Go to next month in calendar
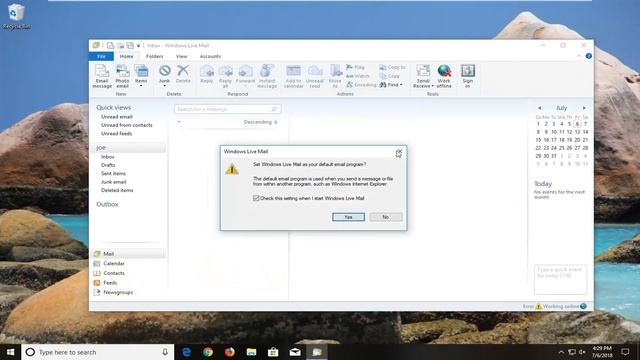Screen dimensions: 640x360 point(584,108)
